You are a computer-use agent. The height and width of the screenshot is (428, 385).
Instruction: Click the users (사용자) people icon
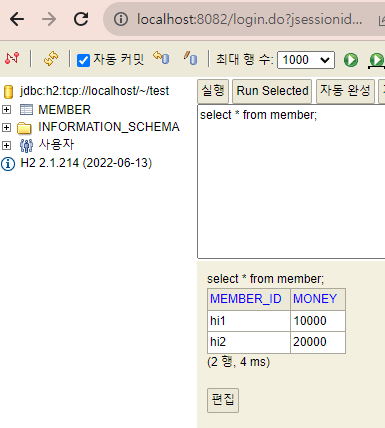(x=26, y=145)
